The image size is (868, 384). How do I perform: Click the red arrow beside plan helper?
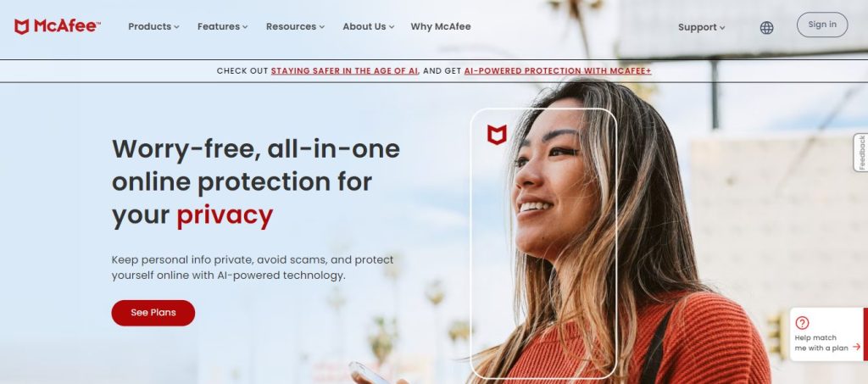click(x=856, y=347)
